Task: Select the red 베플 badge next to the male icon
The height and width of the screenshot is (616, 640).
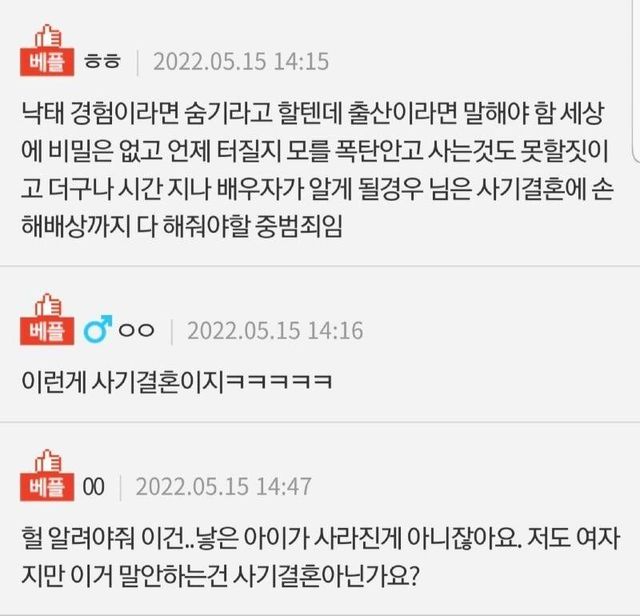Action: [47, 331]
